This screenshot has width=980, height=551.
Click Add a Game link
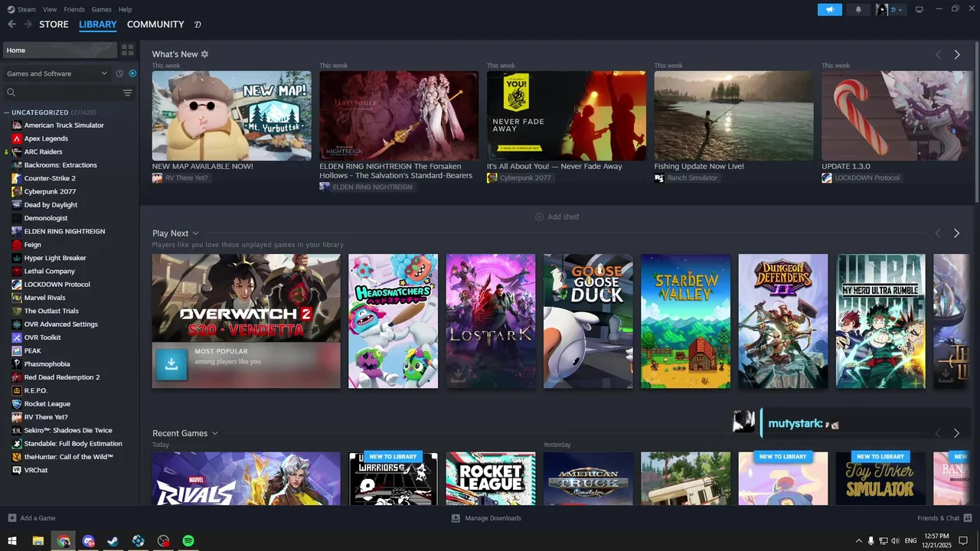[38, 518]
